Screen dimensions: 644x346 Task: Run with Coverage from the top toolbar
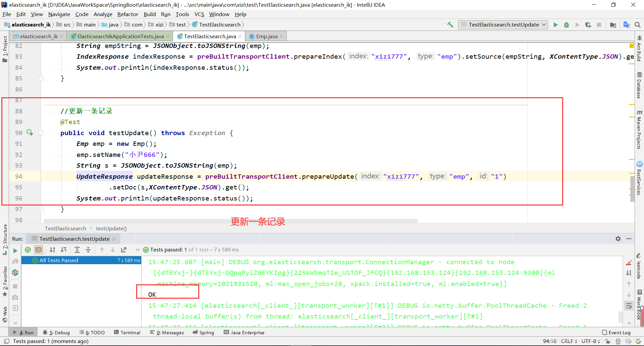[588, 25]
